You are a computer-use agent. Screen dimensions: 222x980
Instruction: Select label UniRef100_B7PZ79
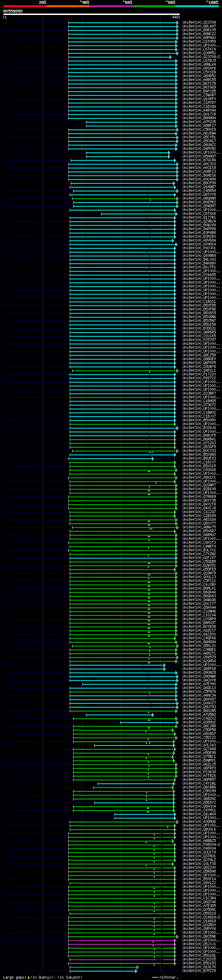199,971
